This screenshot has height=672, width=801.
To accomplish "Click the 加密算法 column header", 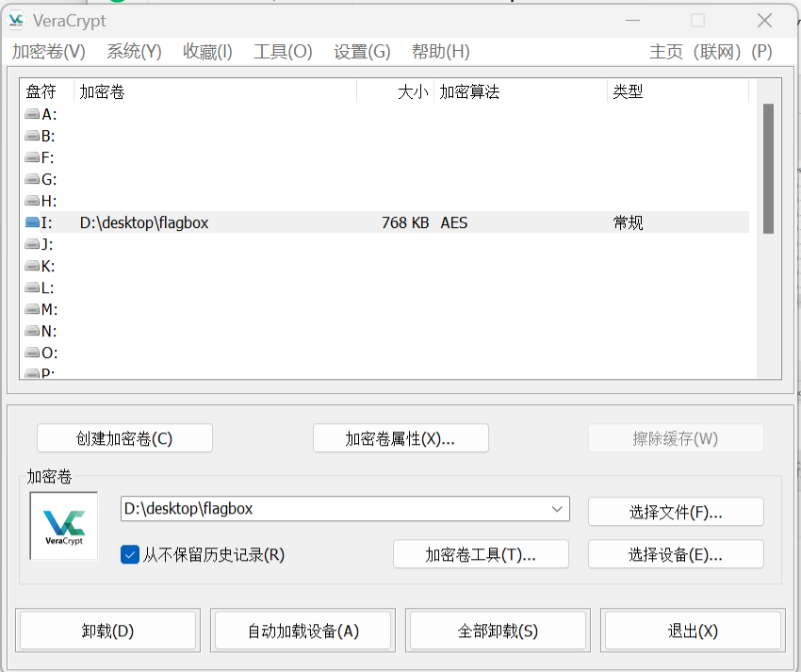I will pyautogui.click(x=520, y=91).
